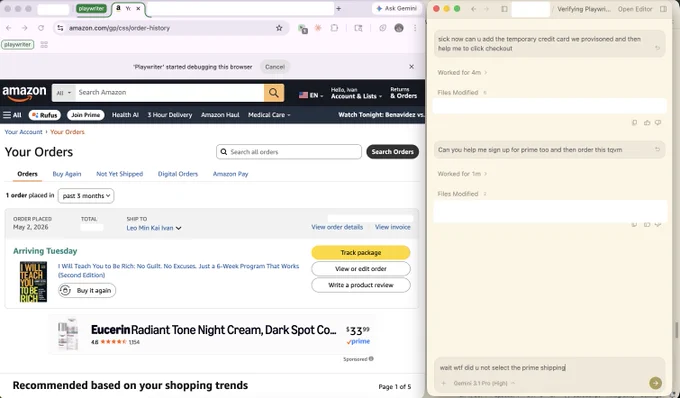680x398 pixels.
Task: Click thumbs up on the first response
Action: [x=647, y=123]
